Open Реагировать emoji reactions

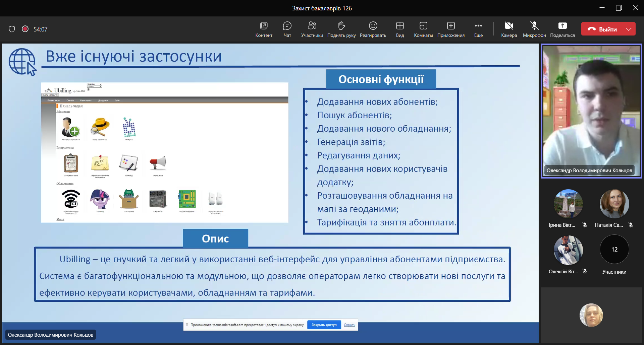point(373,29)
